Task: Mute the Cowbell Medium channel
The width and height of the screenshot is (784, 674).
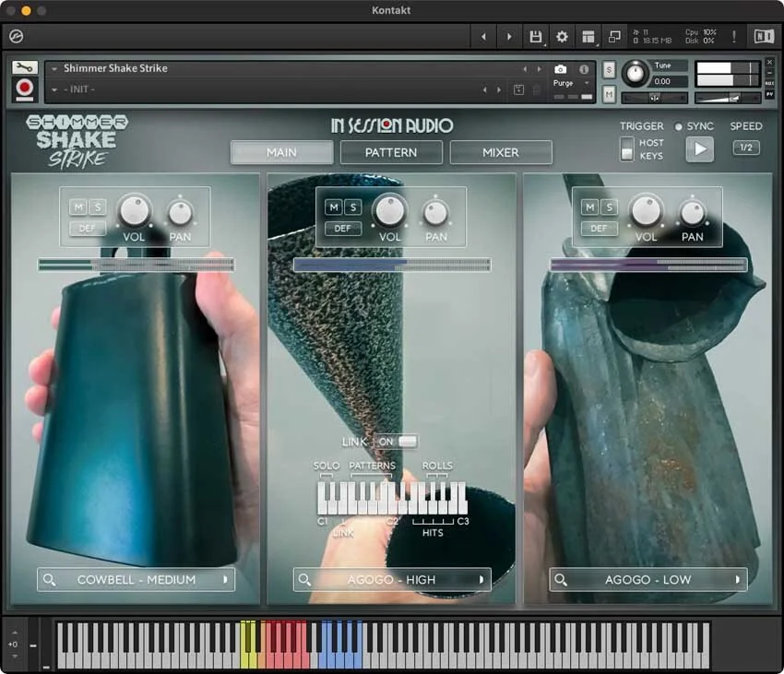Action: point(78,207)
